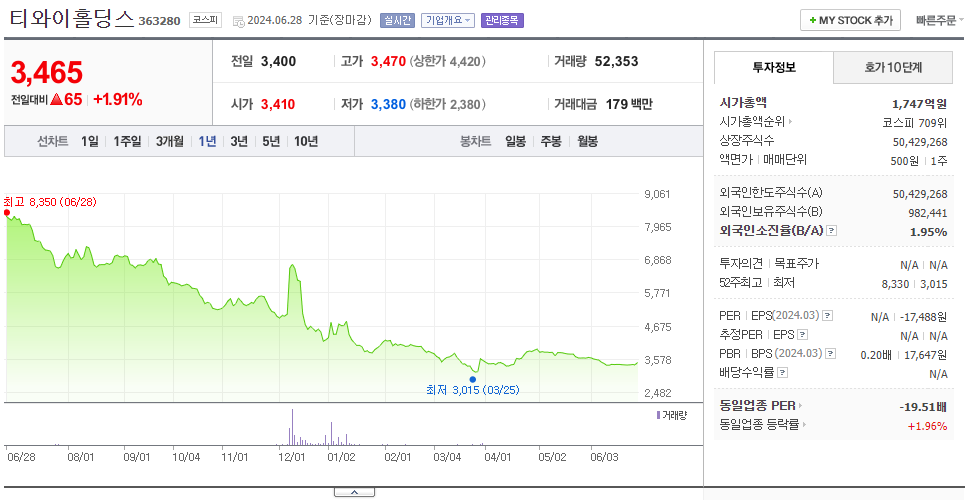Switch to the 호가 10단계 tab

(893, 67)
